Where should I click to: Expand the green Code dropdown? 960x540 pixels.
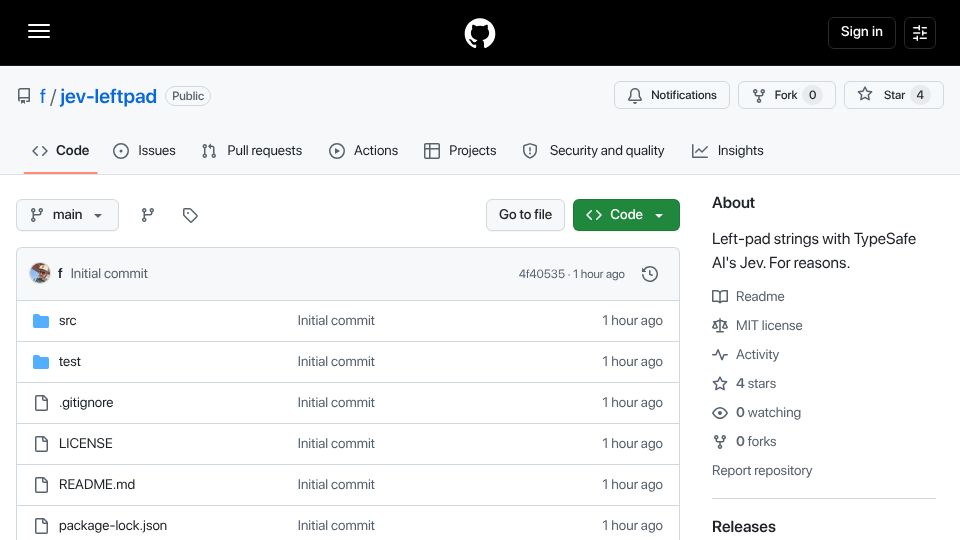[626, 215]
